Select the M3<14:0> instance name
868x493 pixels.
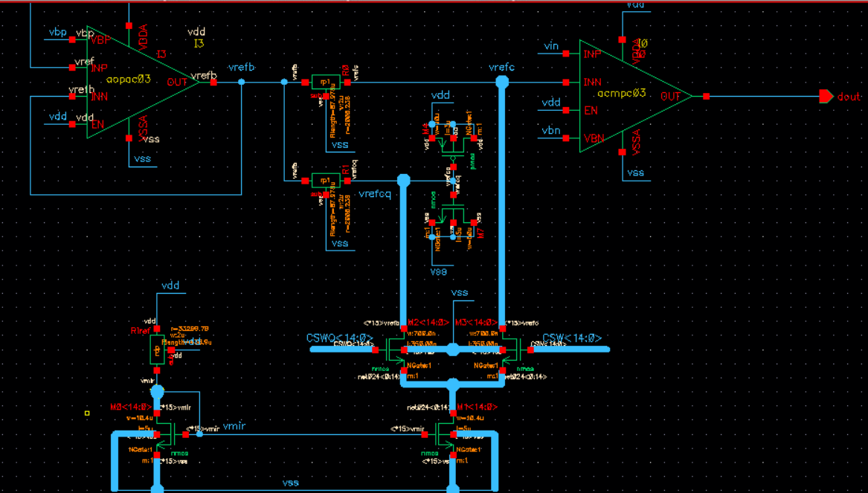(x=475, y=323)
